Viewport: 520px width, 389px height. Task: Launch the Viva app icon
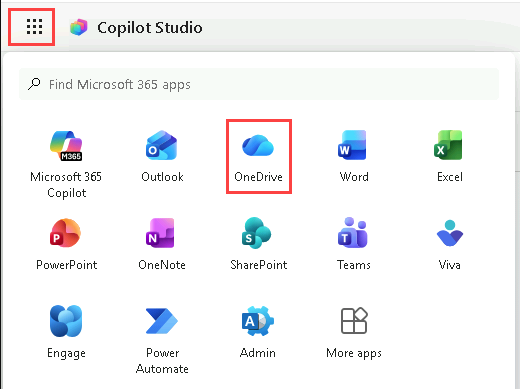pos(450,233)
